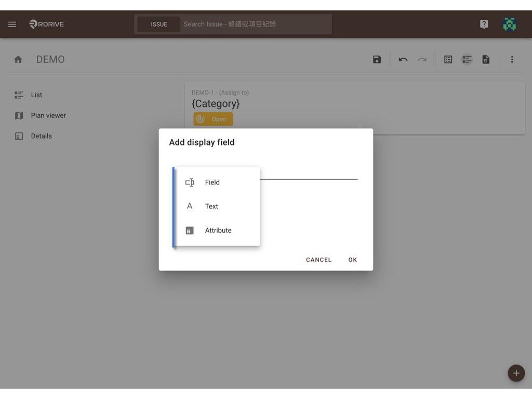The width and height of the screenshot is (532, 399).
Task: Click the RDRIVE logo
Action: click(46, 24)
